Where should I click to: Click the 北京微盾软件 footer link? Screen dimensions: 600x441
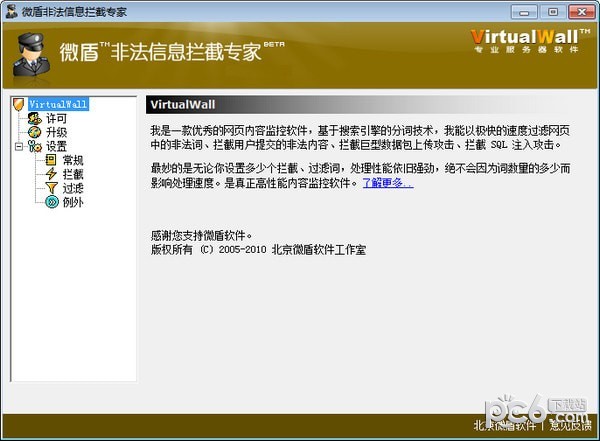coord(504,425)
